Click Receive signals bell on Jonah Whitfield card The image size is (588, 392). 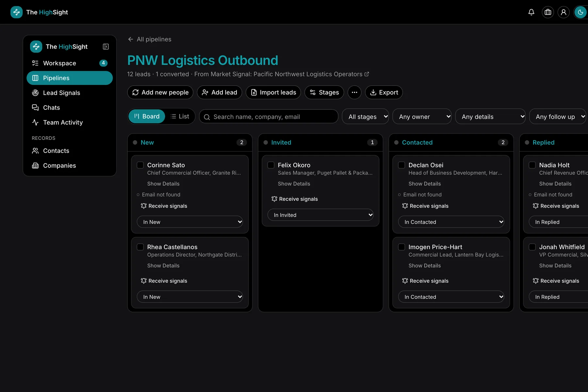point(556,281)
